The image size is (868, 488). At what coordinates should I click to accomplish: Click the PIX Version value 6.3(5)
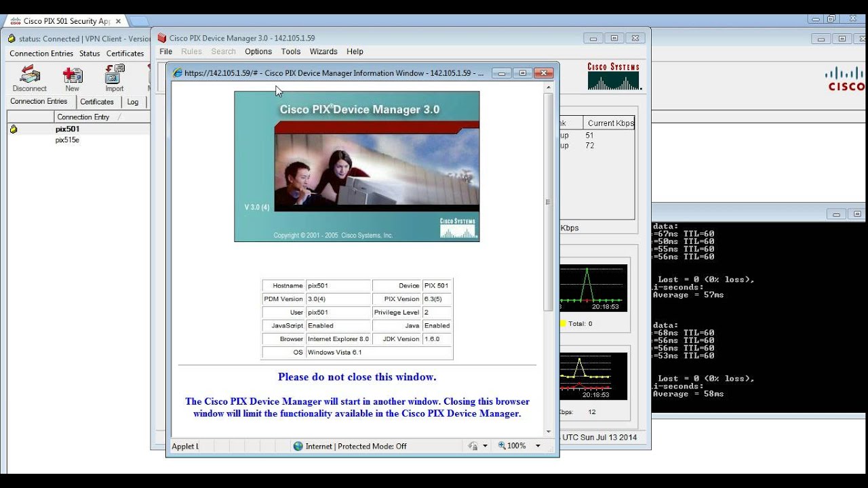click(x=434, y=299)
